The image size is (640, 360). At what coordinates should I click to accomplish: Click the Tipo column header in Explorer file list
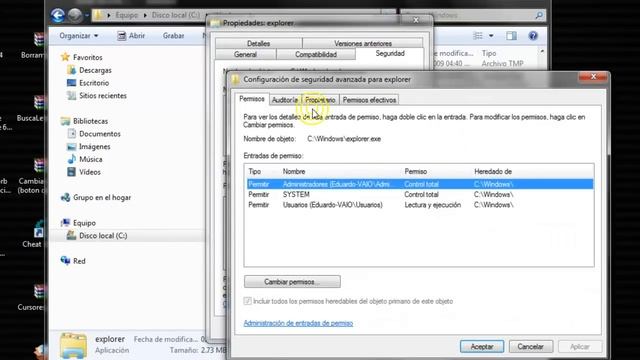point(489,53)
